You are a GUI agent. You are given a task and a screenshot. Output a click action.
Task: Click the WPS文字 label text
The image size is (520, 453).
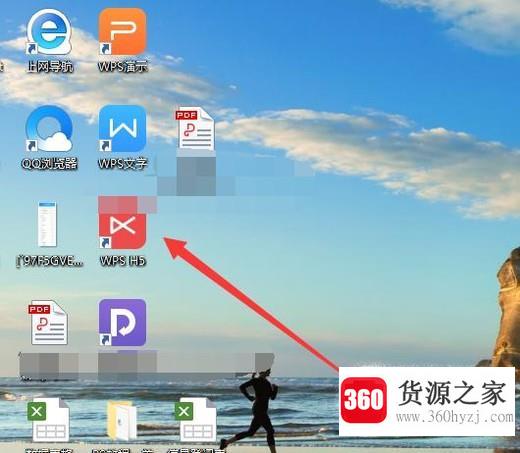tap(123, 164)
